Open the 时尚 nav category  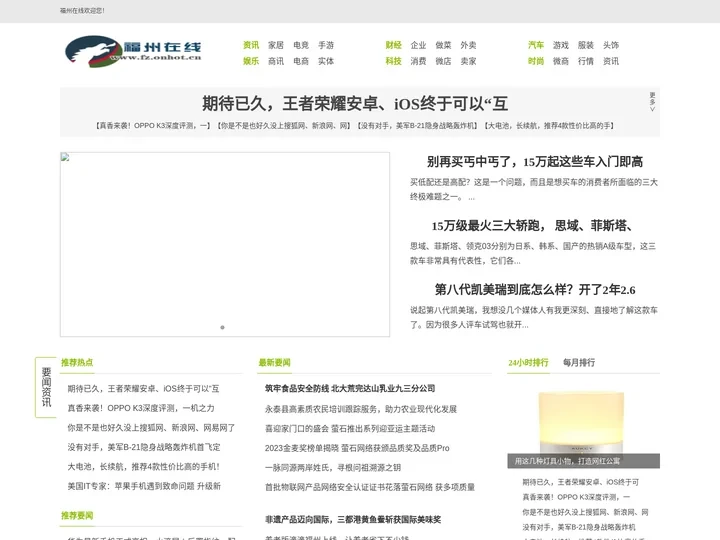(x=536, y=61)
